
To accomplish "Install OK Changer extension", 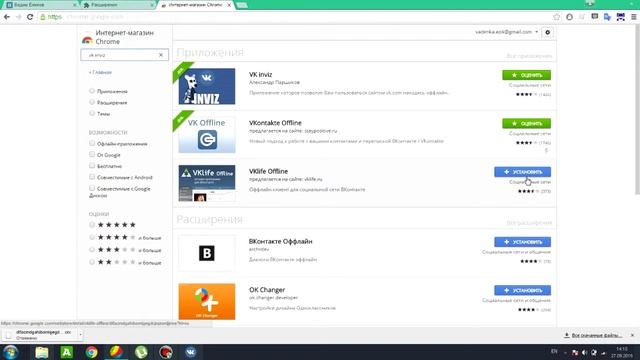I will click(x=522, y=290).
